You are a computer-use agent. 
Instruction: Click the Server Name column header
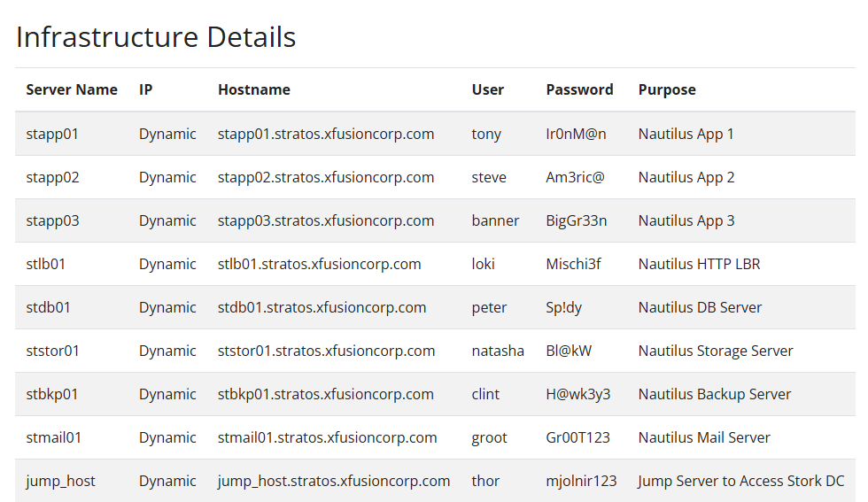click(72, 89)
